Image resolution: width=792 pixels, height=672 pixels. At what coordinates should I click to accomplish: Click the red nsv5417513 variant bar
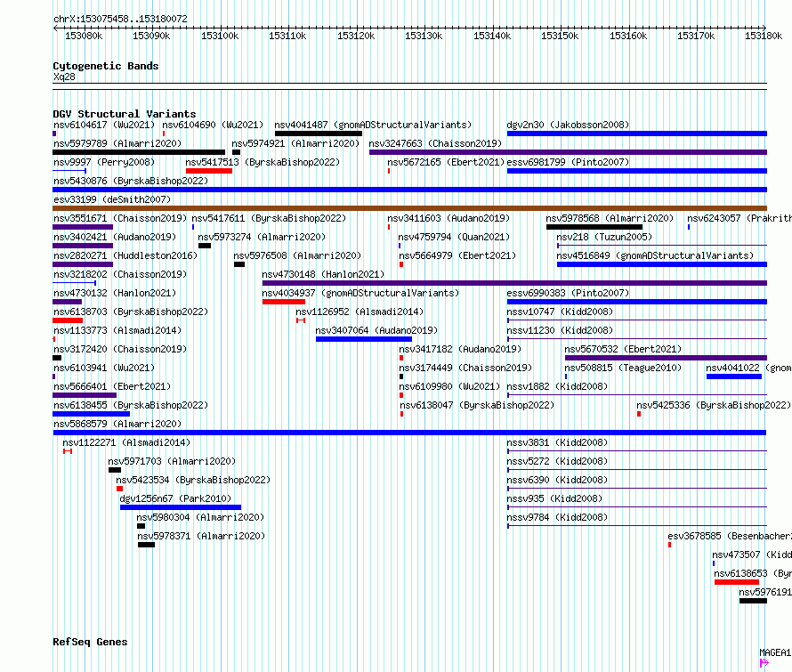point(209,171)
